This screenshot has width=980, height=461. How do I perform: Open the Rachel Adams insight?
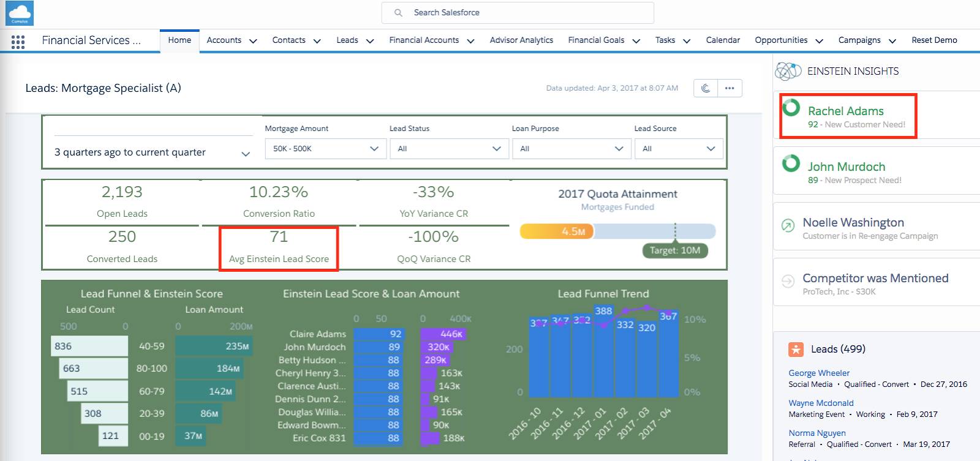846,111
